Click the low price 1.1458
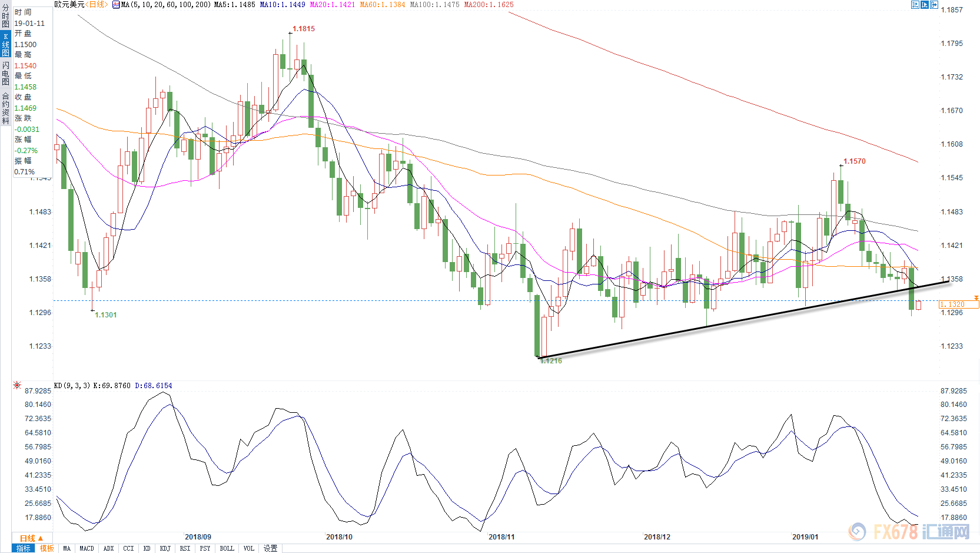The height and width of the screenshot is (553, 980). [x=25, y=87]
